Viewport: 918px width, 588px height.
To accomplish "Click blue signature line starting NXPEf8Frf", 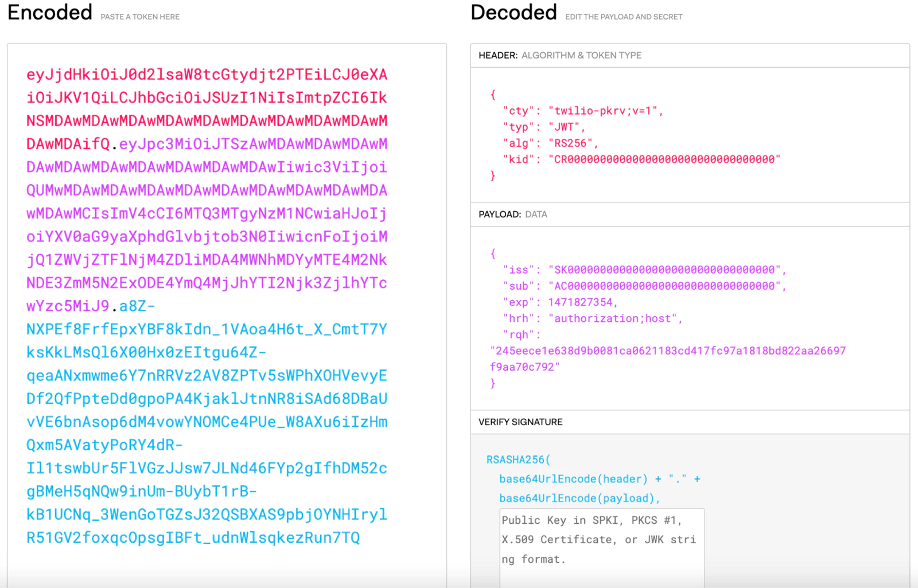I will [207, 329].
